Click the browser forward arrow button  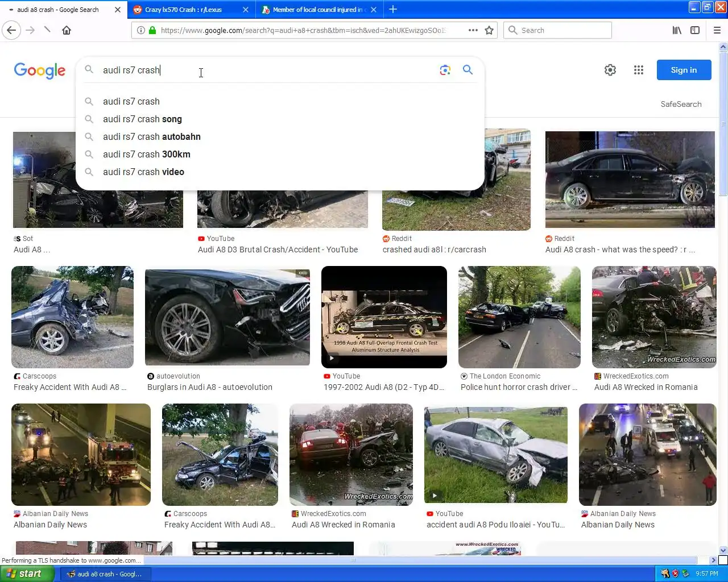(x=30, y=30)
